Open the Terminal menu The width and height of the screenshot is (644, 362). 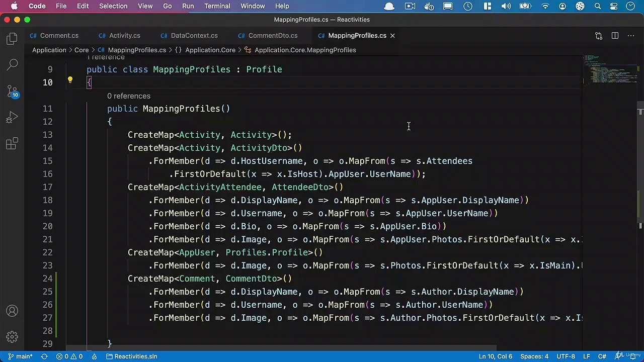[x=217, y=6]
